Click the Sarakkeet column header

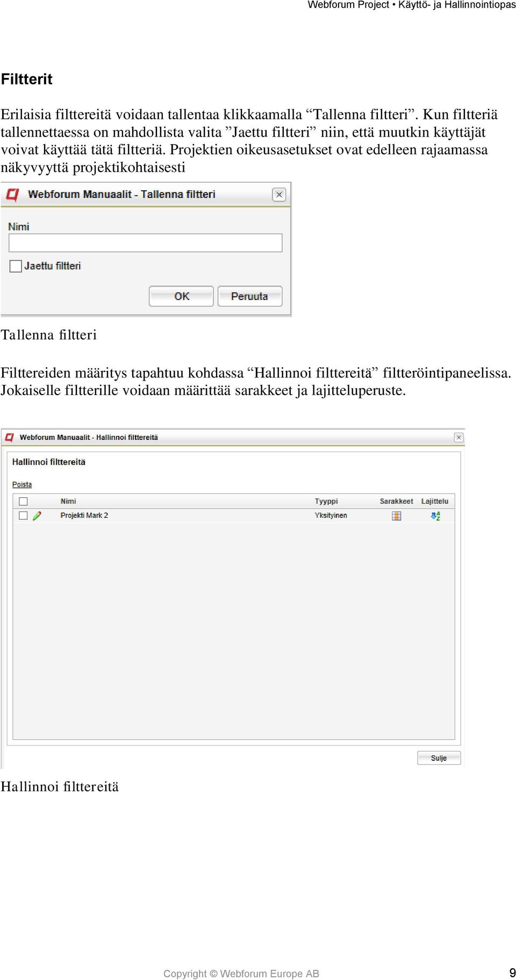[x=397, y=502]
